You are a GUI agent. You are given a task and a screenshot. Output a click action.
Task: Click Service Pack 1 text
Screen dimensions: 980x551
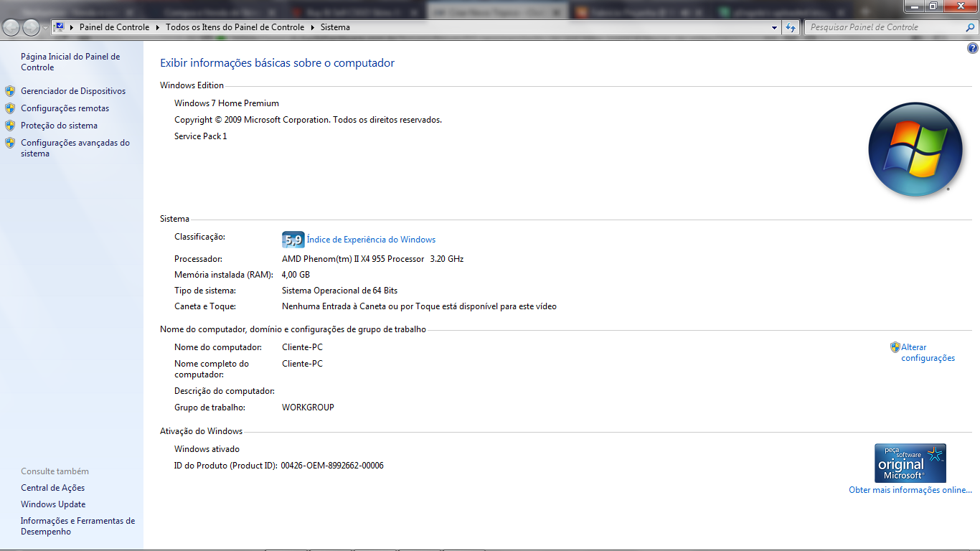tap(201, 136)
